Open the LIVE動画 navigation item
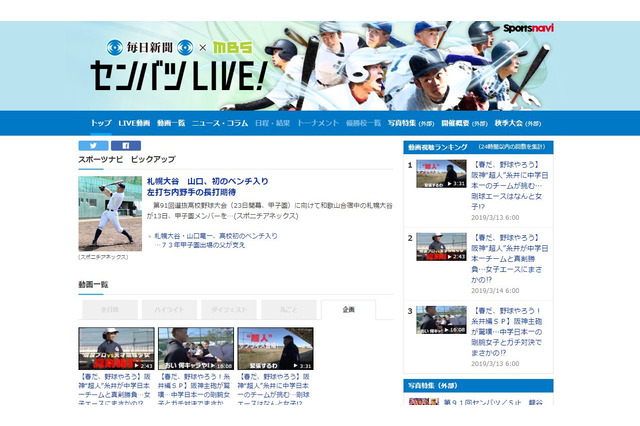The width and height of the screenshot is (640, 426). coord(134,123)
